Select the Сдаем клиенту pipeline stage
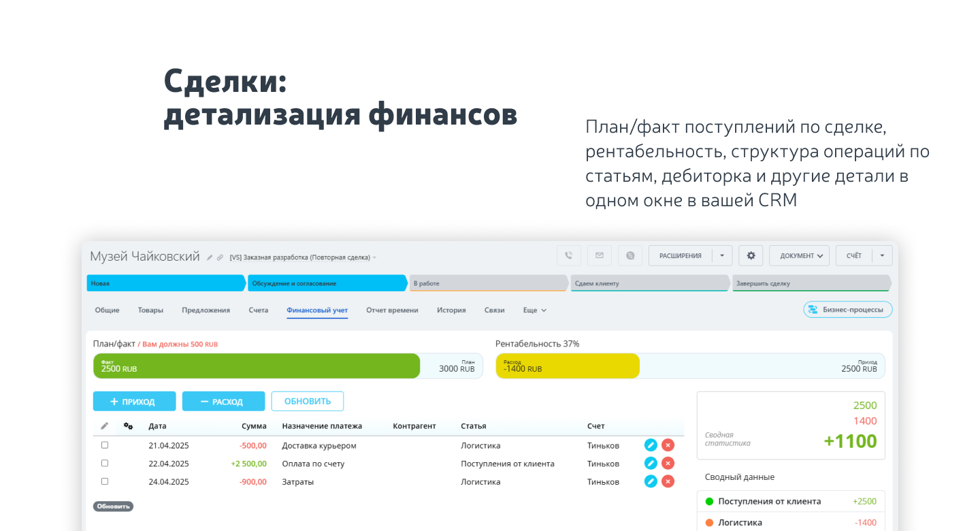This screenshot has width=980, height=531. 650,283
